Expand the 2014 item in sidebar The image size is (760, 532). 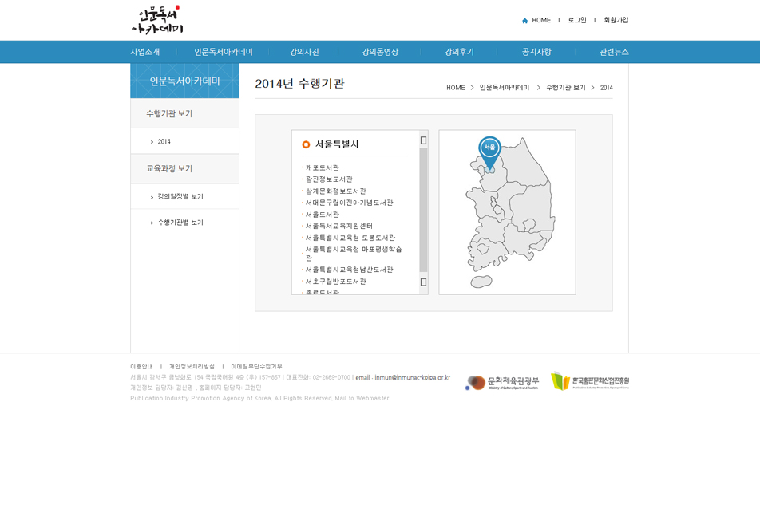[164, 142]
